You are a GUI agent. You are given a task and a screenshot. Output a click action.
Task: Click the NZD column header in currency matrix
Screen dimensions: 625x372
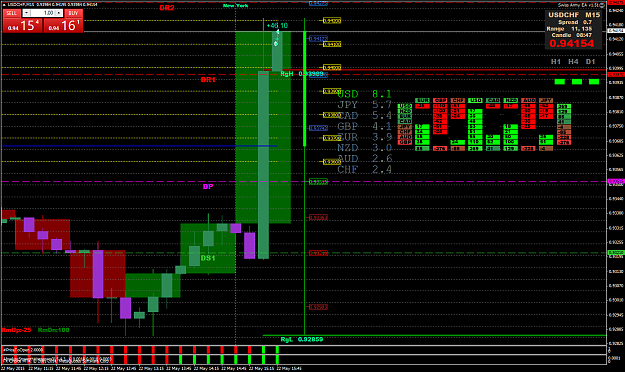click(511, 100)
